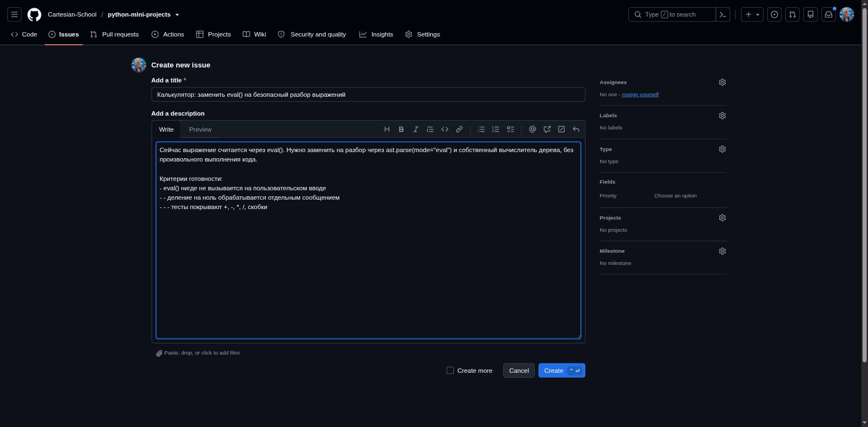Screen dimensions: 868x427
Task: Click the paperclip attach files icon
Action: point(159,353)
